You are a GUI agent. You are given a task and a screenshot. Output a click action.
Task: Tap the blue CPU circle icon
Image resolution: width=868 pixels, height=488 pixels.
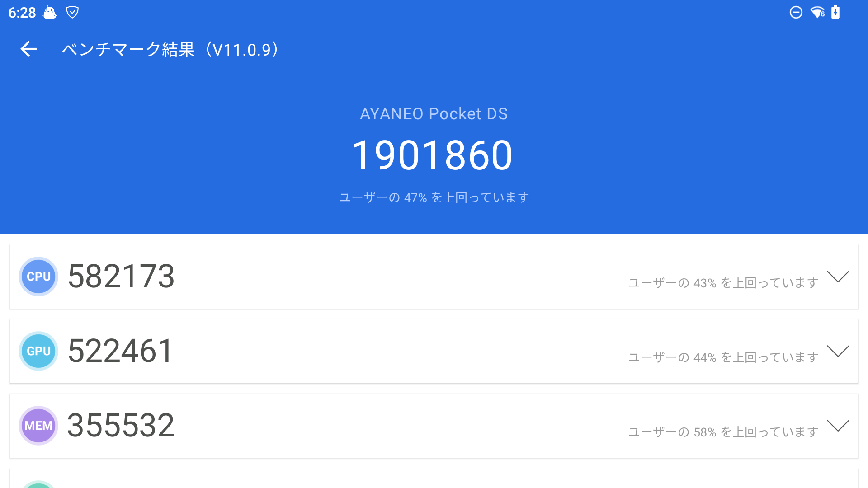coord(38,277)
